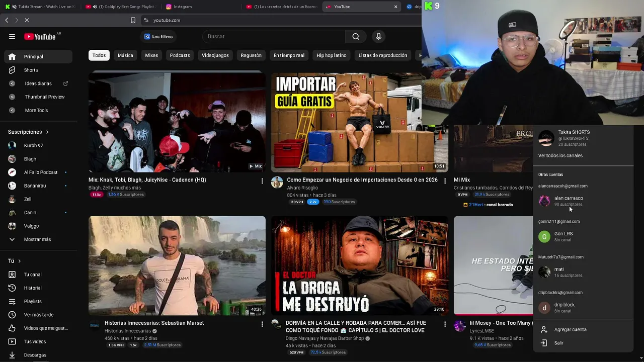Open the Importar Guía Gratis video thumbnail

point(359,122)
